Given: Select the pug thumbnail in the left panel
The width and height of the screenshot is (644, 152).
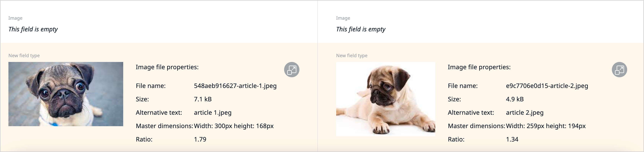Looking at the screenshot, I should tap(66, 94).
